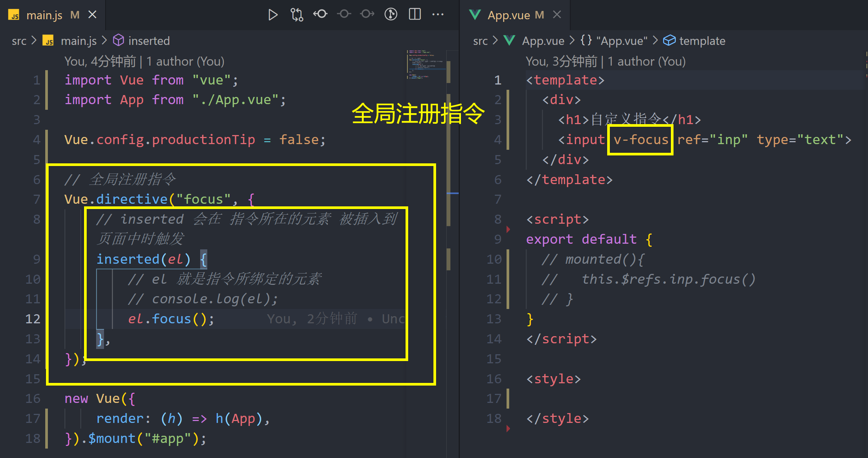Open main.js breadcrumb item
This screenshot has width=868, height=458.
click(79, 41)
